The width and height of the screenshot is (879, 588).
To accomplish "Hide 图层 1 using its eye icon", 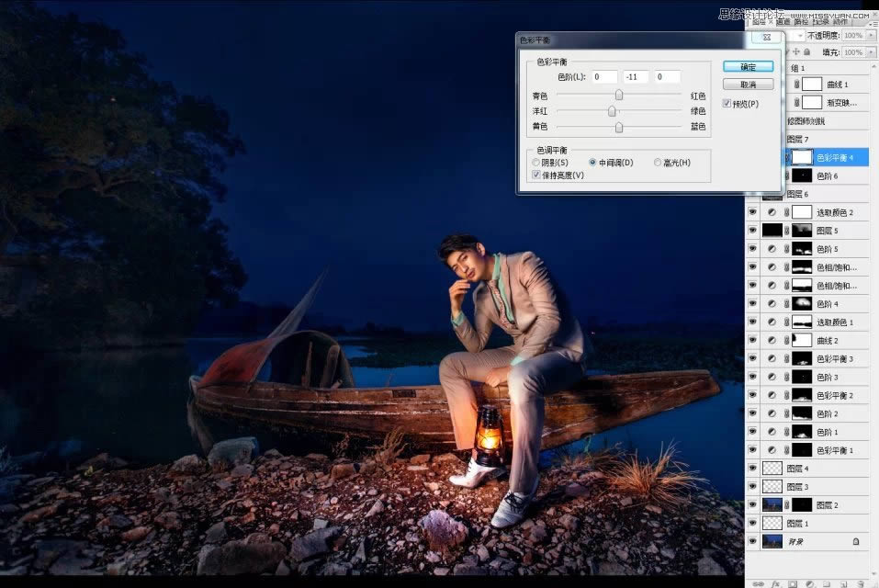I will (752, 524).
